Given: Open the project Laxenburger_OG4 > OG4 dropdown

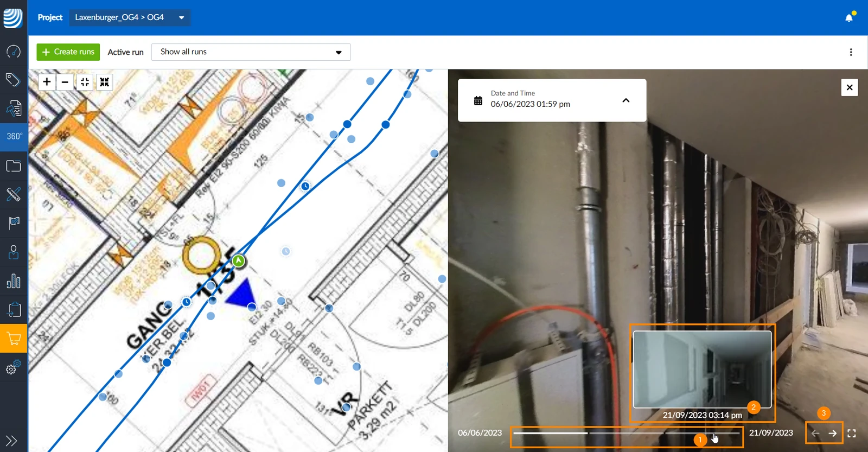Looking at the screenshot, I should tap(130, 17).
